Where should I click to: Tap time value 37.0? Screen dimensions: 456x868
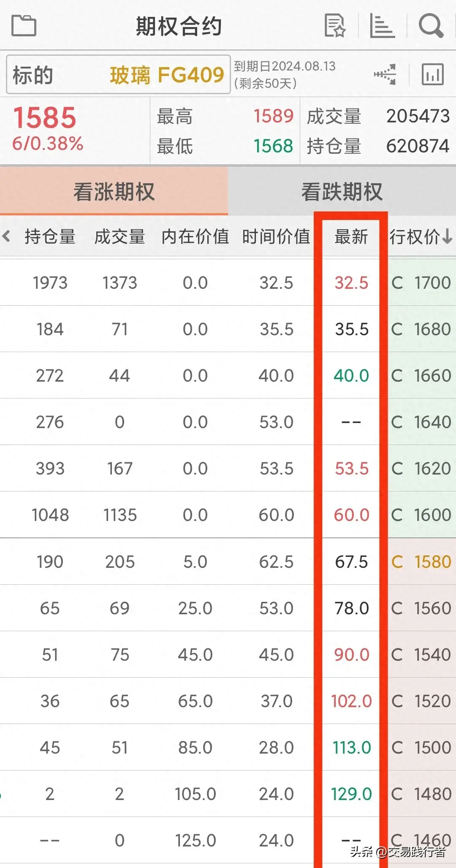tap(276, 701)
